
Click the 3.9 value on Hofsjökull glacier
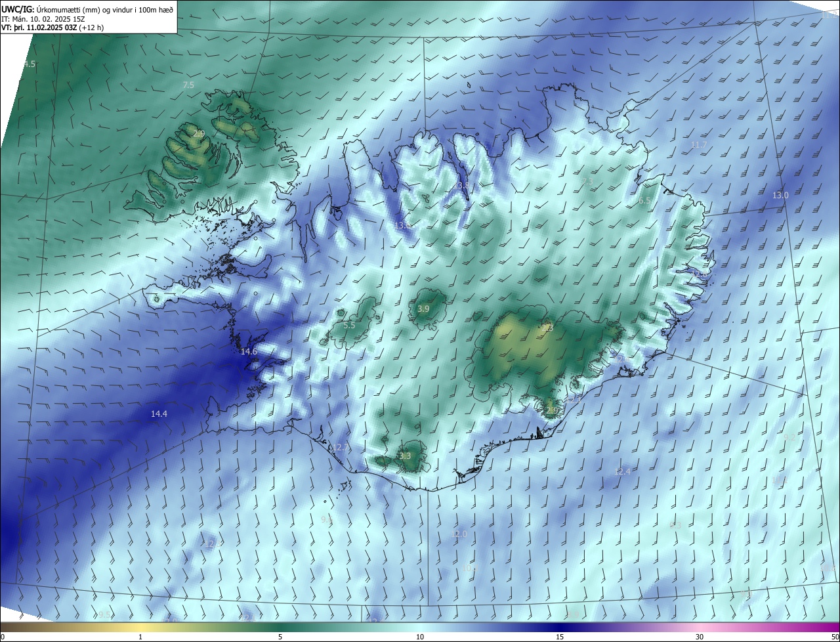point(423,309)
